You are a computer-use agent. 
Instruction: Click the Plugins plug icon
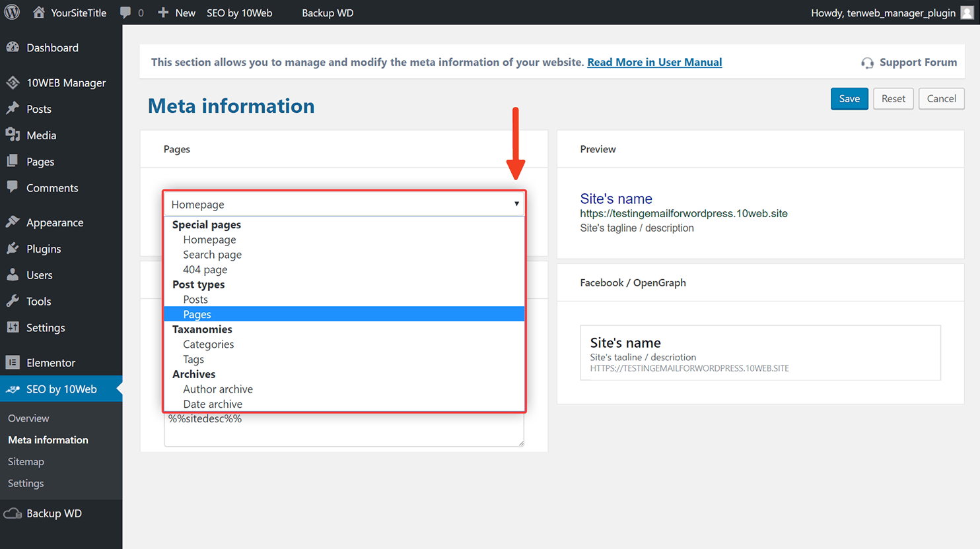tap(13, 248)
